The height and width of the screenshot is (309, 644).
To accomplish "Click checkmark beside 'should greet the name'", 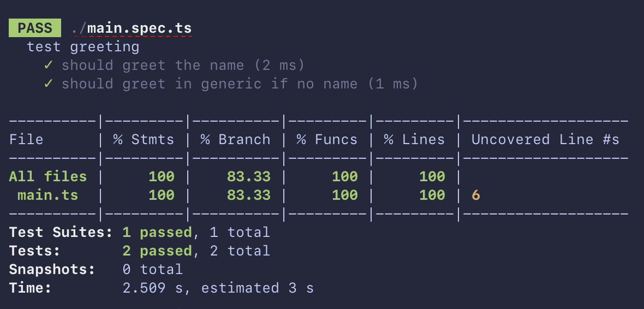I will pos(49,65).
